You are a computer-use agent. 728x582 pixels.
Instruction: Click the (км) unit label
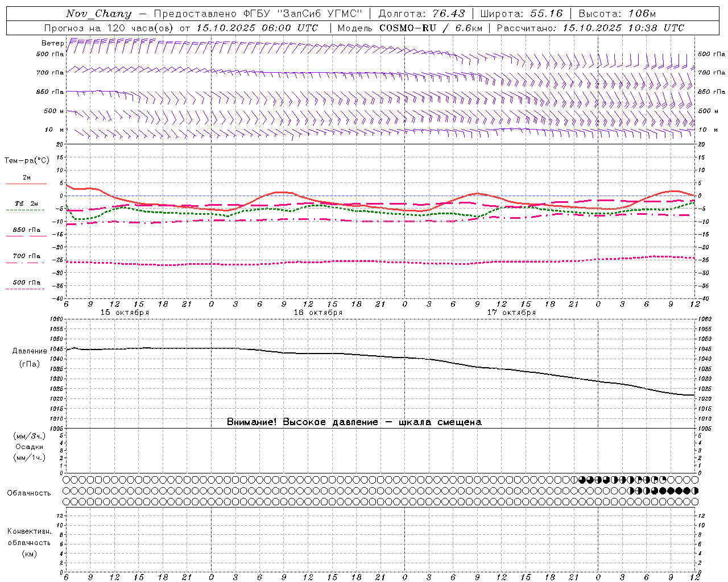(29, 554)
